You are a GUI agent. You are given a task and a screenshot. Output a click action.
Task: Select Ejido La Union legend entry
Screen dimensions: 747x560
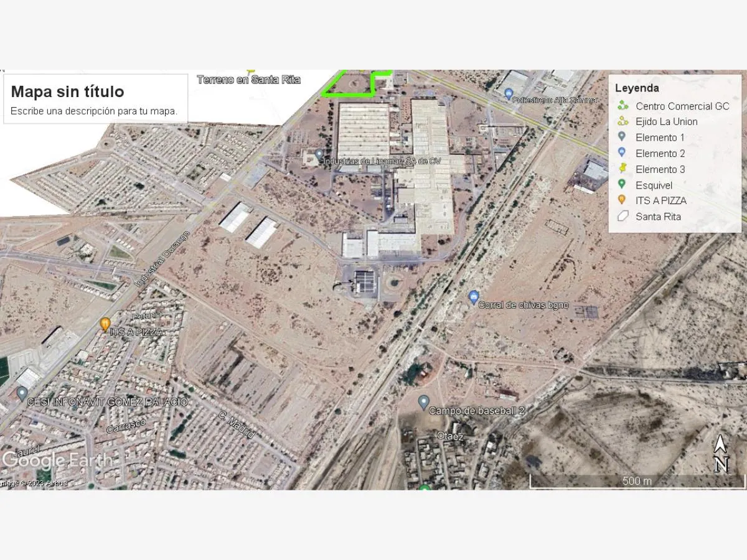point(657,121)
